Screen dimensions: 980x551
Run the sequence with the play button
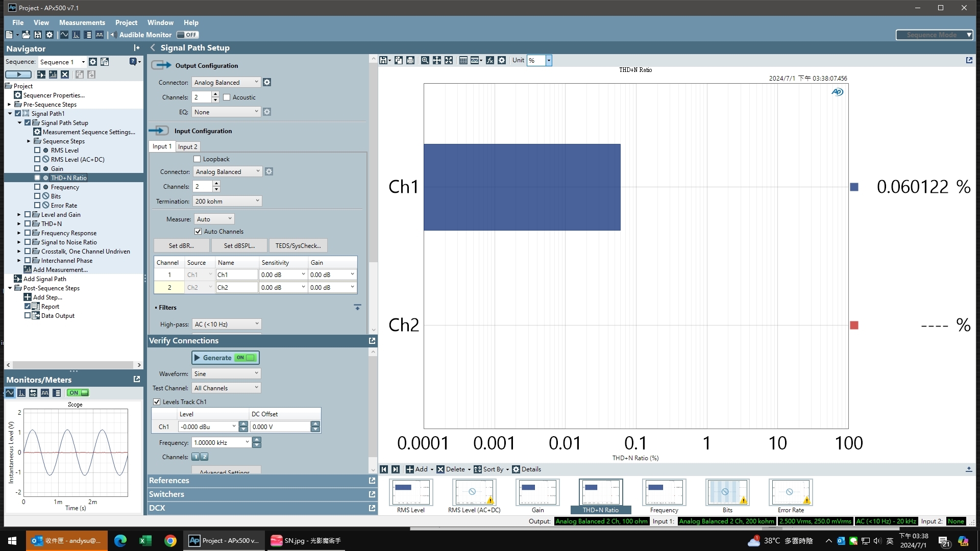(18, 74)
